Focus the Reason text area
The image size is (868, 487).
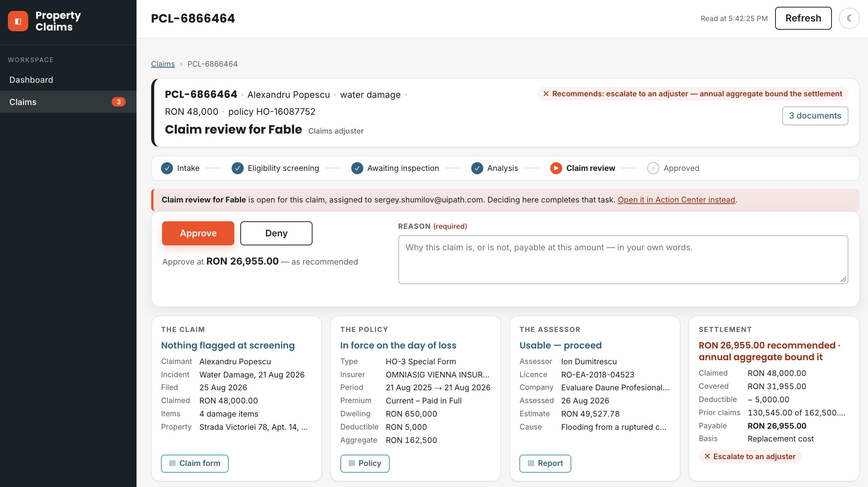pyautogui.click(x=623, y=260)
